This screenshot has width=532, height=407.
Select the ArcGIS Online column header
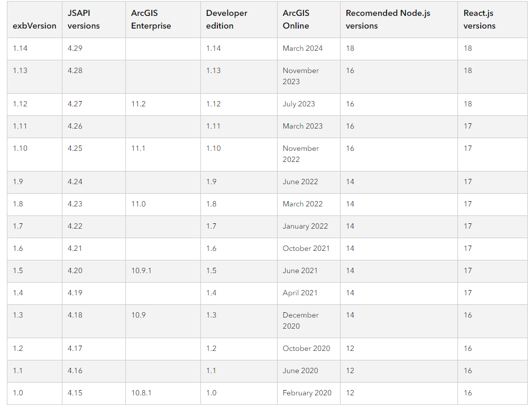pyautogui.click(x=296, y=19)
